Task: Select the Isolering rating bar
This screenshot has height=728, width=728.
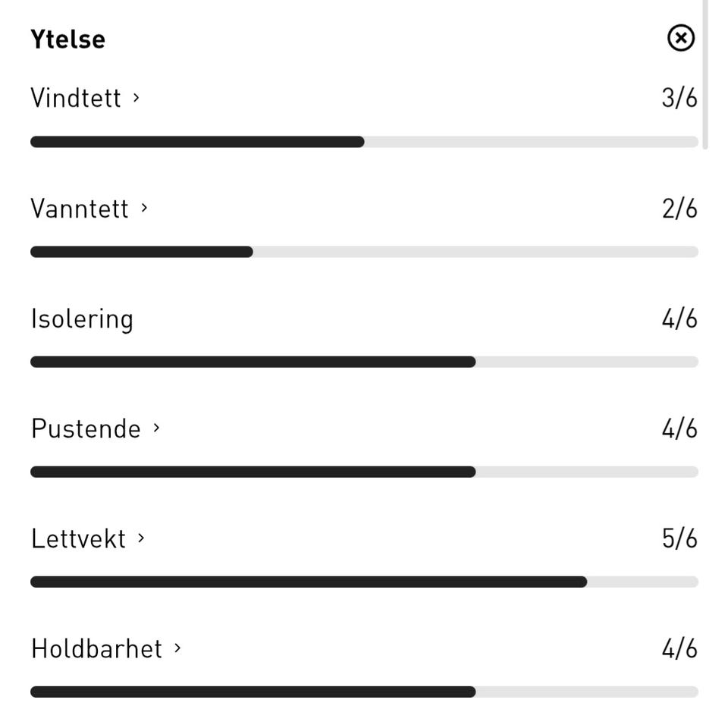Action: (364, 362)
